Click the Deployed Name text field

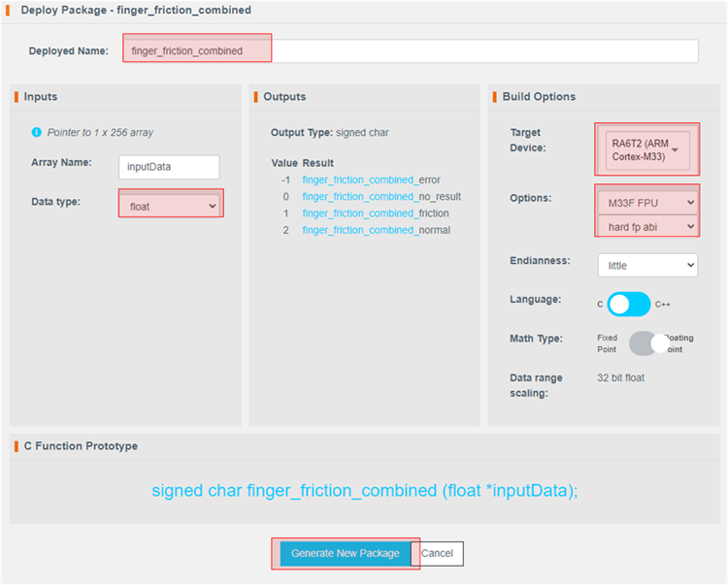pyautogui.click(x=410, y=51)
